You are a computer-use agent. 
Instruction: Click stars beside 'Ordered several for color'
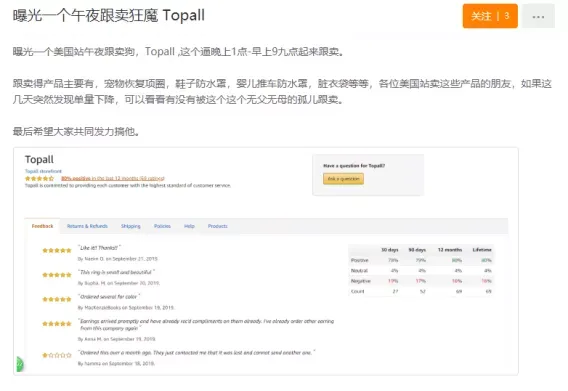(x=57, y=299)
